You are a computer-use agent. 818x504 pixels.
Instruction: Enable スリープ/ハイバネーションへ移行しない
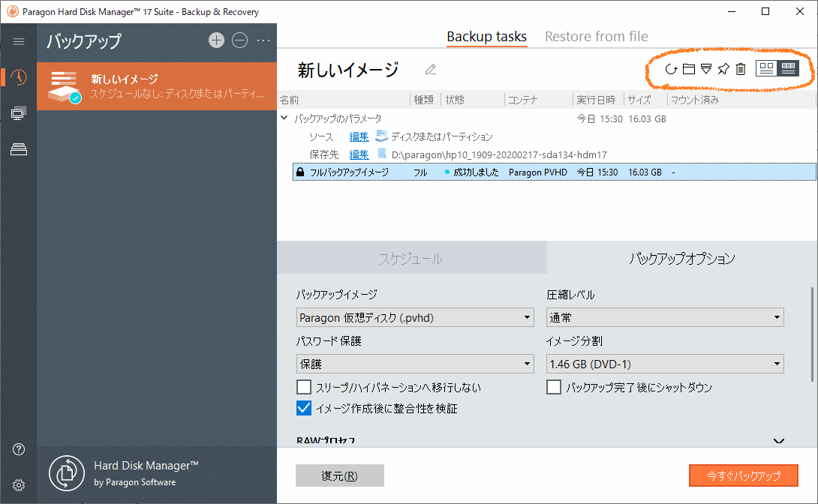(304, 386)
